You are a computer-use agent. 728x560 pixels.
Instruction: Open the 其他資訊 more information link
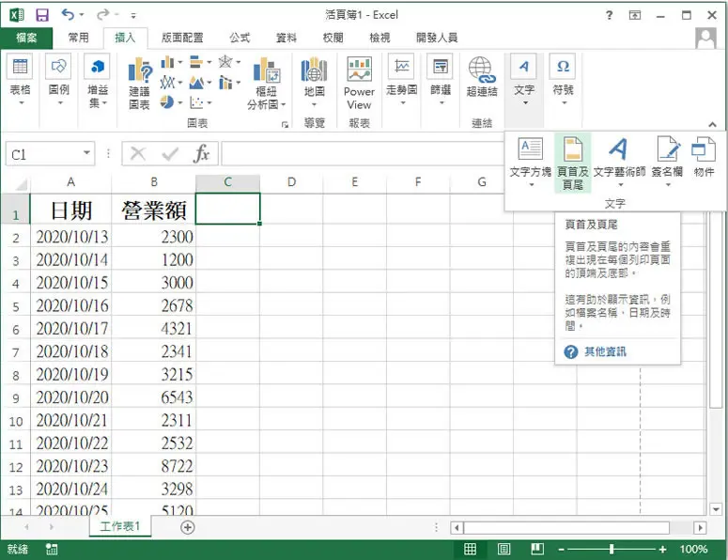coord(605,352)
